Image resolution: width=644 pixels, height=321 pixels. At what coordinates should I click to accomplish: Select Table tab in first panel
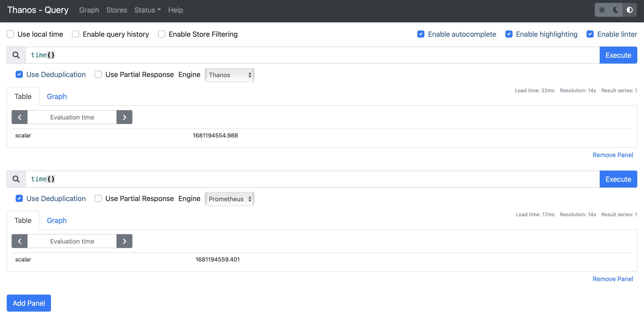(23, 96)
